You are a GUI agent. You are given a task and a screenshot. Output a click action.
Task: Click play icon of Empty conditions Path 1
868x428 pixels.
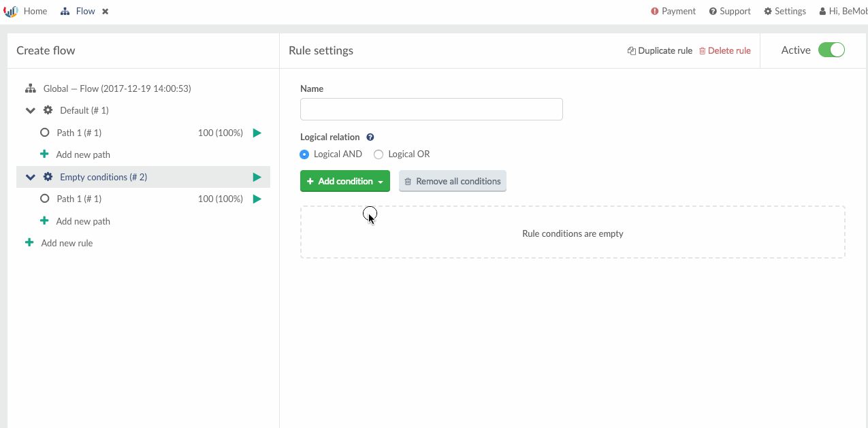(x=257, y=199)
